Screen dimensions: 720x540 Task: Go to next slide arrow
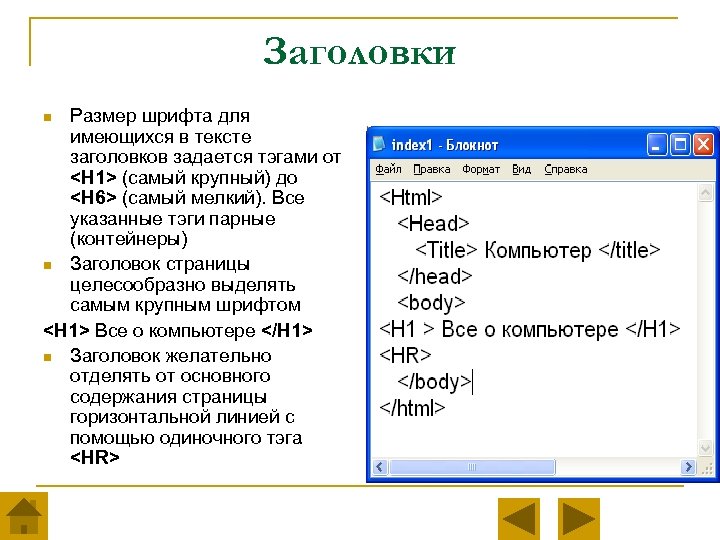tap(579, 518)
